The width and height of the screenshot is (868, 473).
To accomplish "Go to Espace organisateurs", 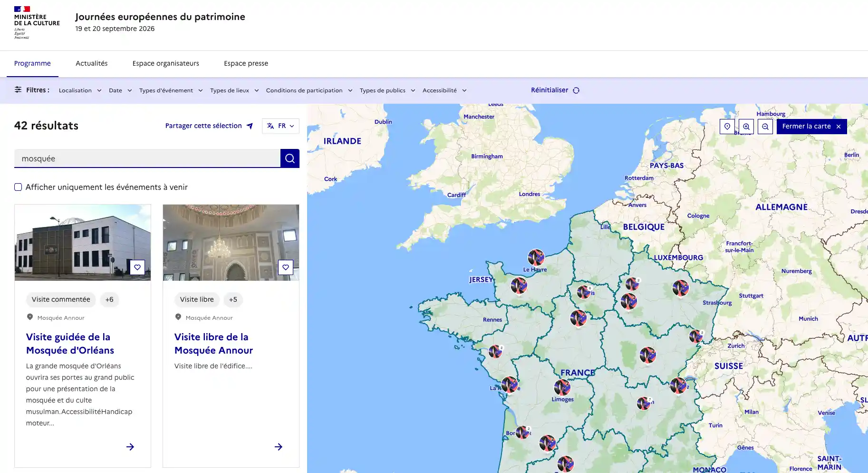I will point(166,63).
